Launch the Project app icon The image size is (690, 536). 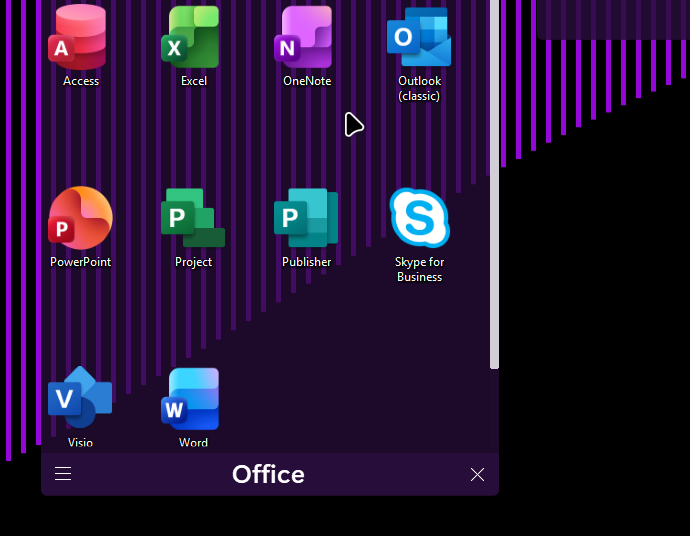193,218
